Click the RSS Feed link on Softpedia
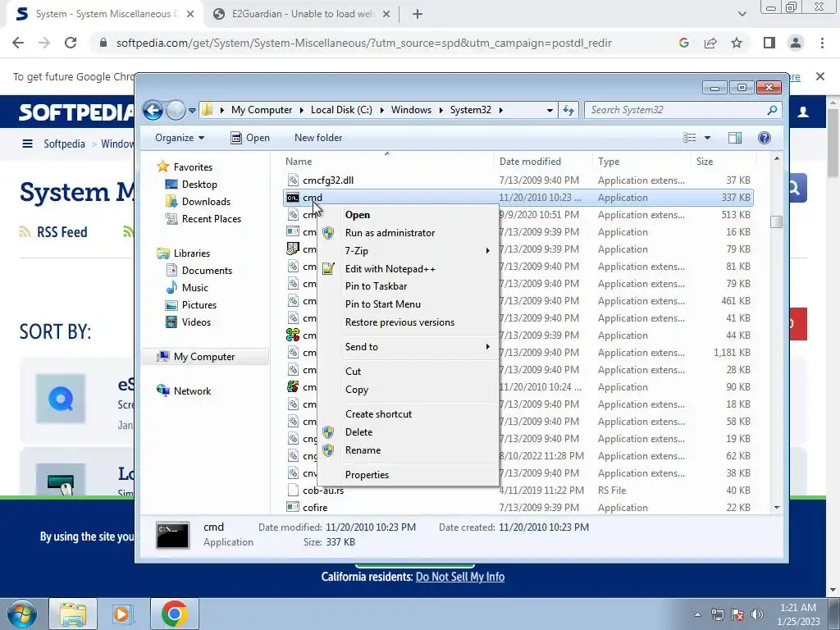The width and height of the screenshot is (840, 630). [62, 232]
